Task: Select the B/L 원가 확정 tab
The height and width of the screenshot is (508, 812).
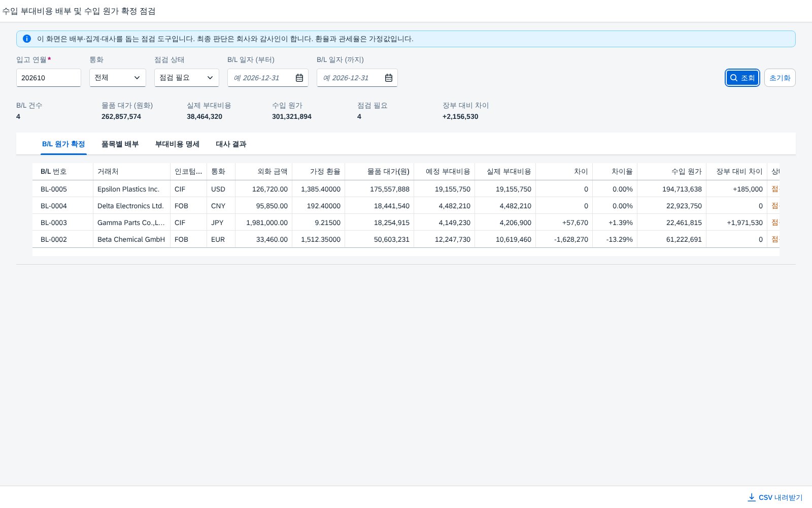Action: tap(63, 144)
